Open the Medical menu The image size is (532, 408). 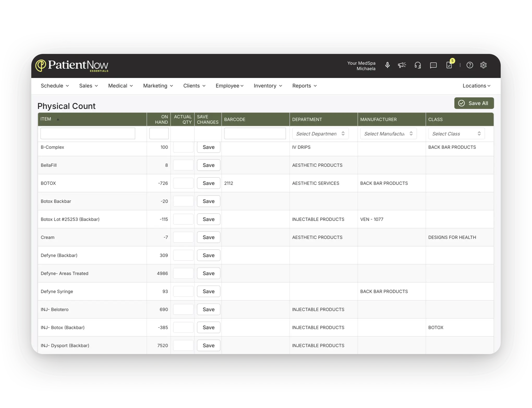[x=120, y=86]
